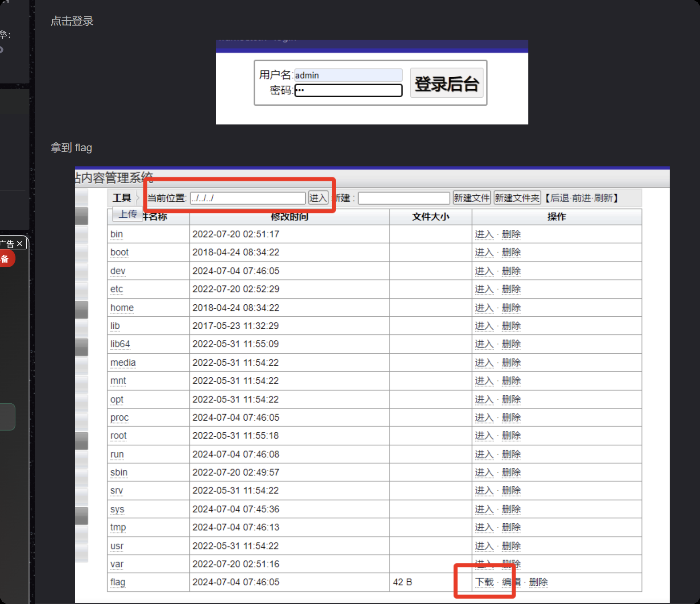Click 进入 in the root directory row
Viewport: 700px width, 604px height.
pyautogui.click(x=484, y=436)
